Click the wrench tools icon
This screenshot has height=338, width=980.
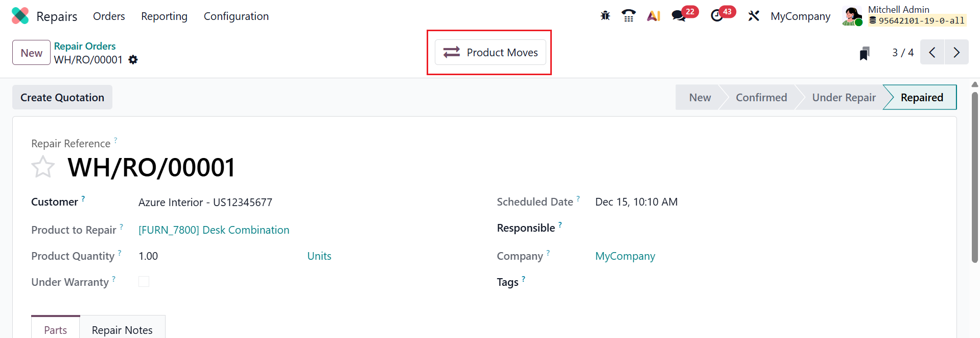(754, 16)
